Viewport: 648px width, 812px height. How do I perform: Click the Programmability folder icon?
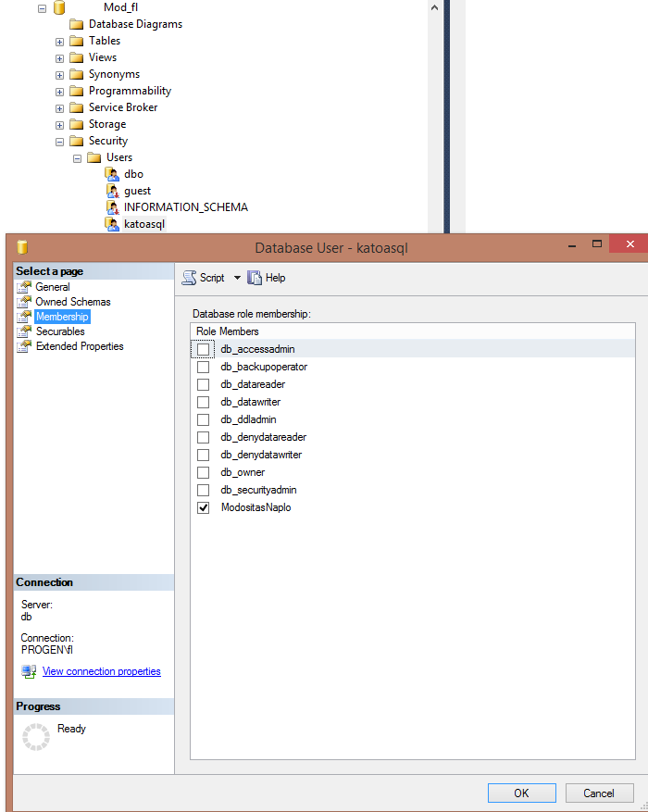click(x=77, y=91)
